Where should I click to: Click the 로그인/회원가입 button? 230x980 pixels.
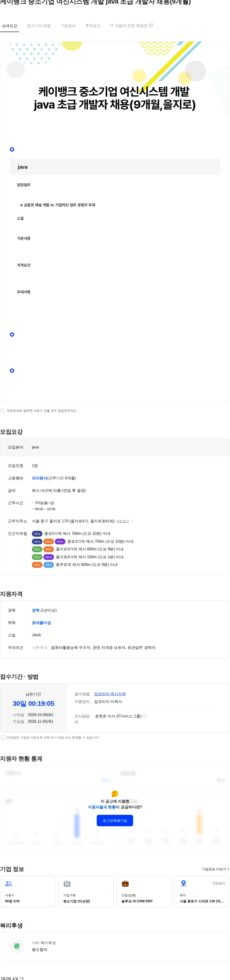click(x=115, y=820)
